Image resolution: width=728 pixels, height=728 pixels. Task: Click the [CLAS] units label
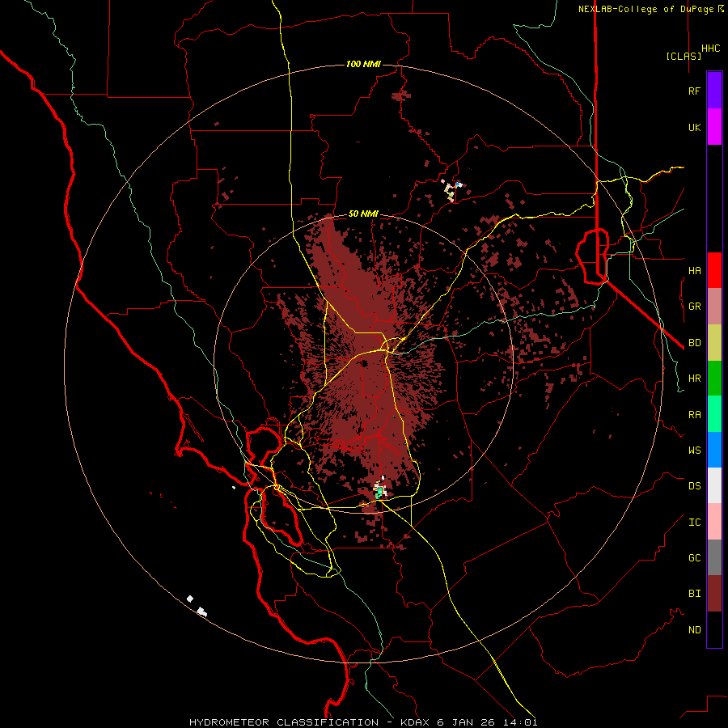684,56
